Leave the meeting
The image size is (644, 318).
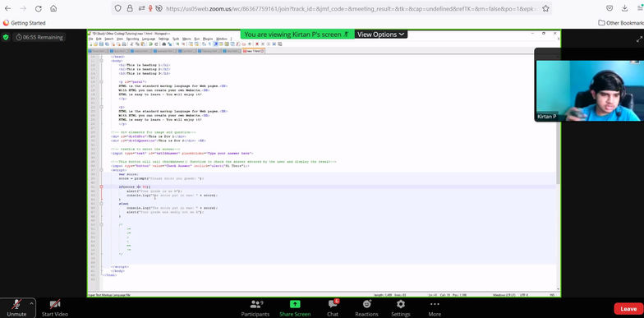(628, 309)
